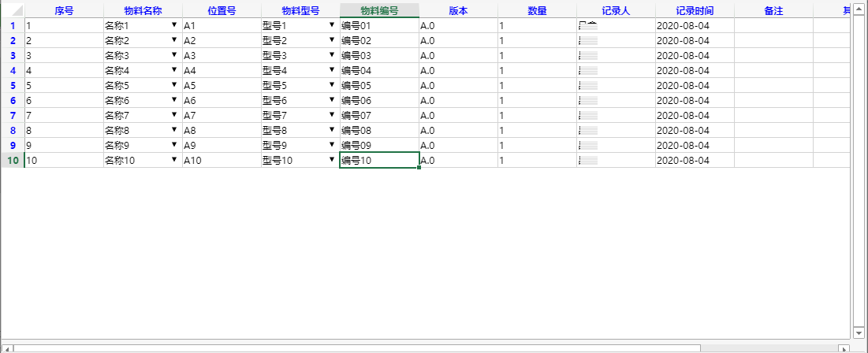Open dropdown arrow for 型号8
The image size is (868, 353).
point(332,129)
